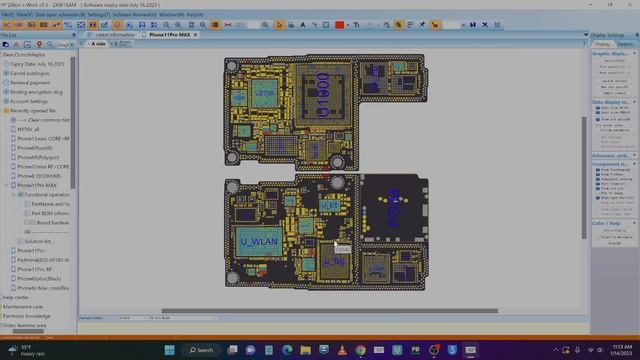Image resolution: width=640 pixels, height=360 pixels.
Task: Select the orange pointer select tool
Action: coord(279,25)
